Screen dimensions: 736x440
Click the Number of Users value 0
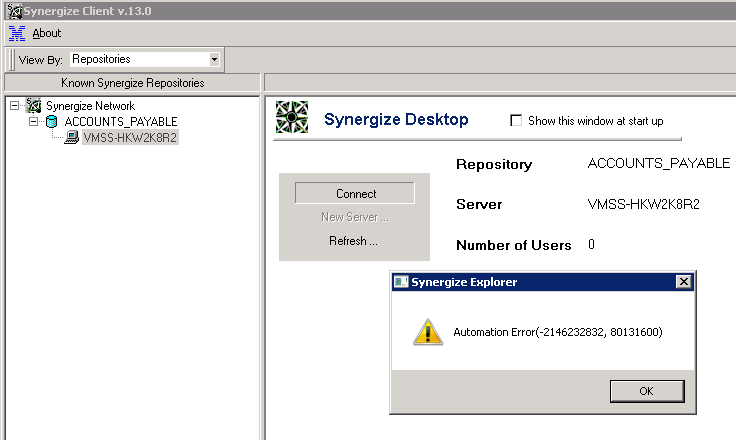click(x=591, y=245)
